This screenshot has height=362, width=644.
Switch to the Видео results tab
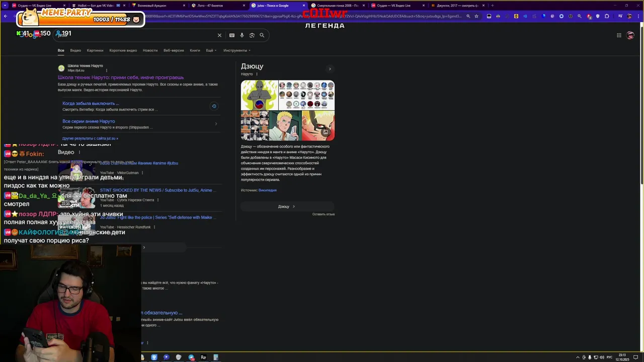tap(75, 50)
